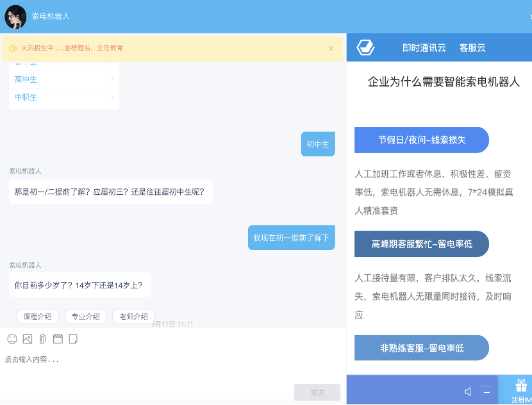Click the note icon in chat toolbar
The height and width of the screenshot is (405, 532).
(x=73, y=338)
